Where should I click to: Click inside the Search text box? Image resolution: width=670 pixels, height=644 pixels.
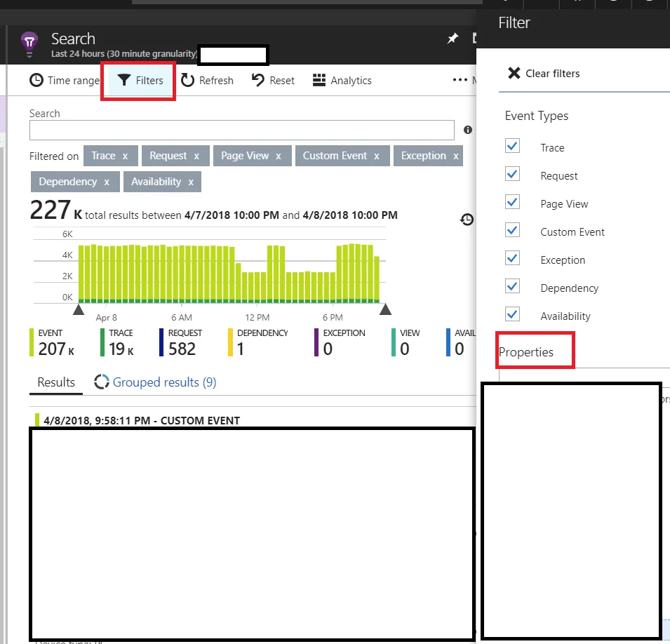tap(242, 130)
